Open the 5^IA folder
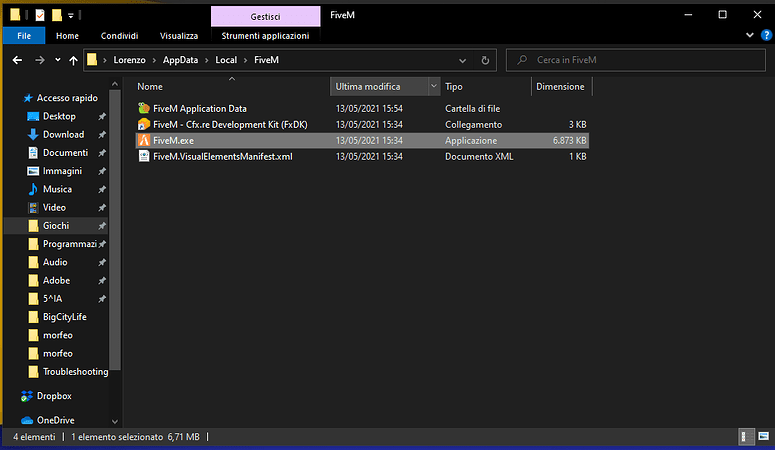The image size is (775, 450). point(52,299)
